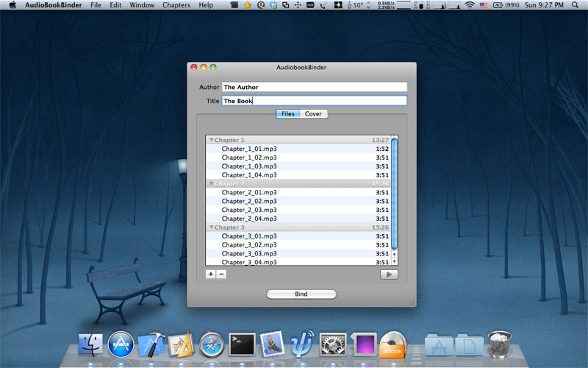Launch the blue Psi app in dock
The height and width of the screenshot is (368, 588).
(x=302, y=344)
